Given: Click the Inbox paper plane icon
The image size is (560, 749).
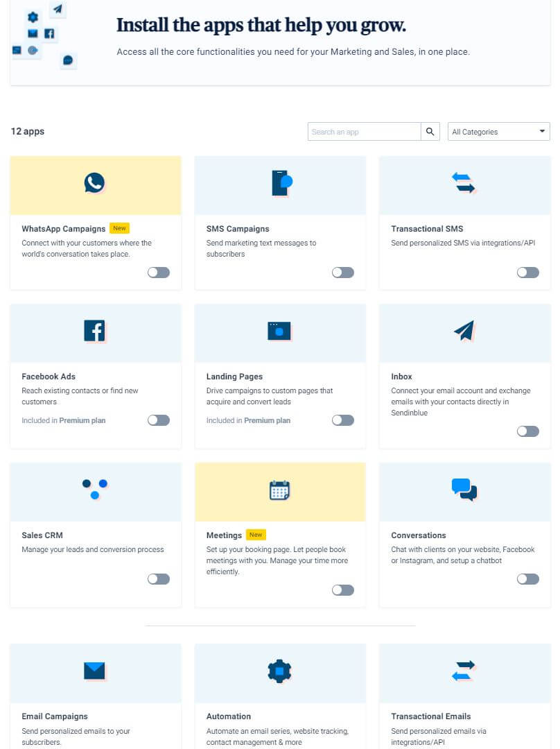Looking at the screenshot, I should tap(464, 331).
